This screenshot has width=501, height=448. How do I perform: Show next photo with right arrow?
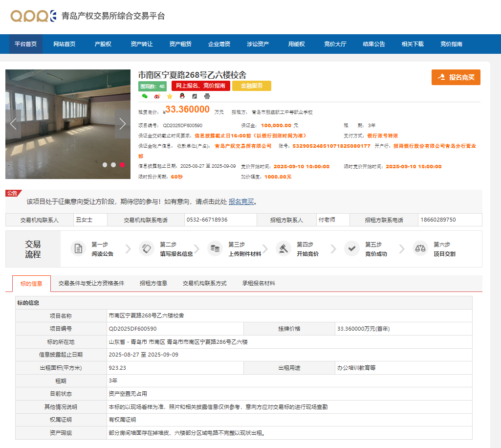pos(122,124)
